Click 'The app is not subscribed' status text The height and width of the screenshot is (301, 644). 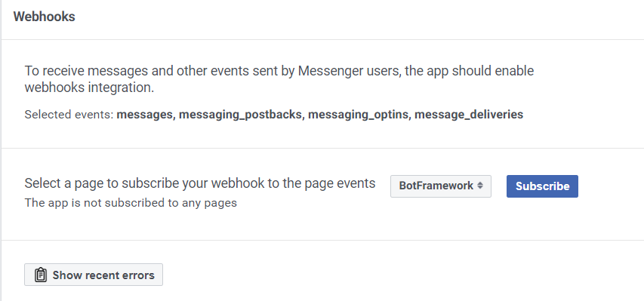131,203
